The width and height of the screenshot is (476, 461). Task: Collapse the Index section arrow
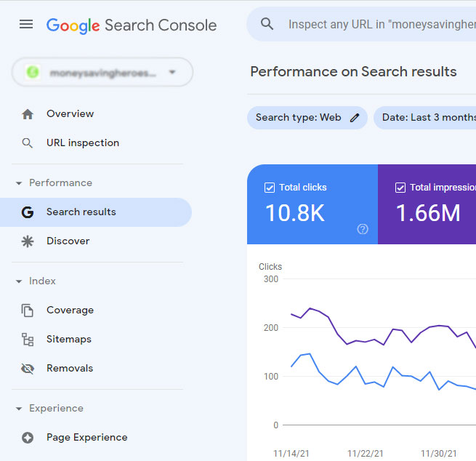[x=19, y=281]
